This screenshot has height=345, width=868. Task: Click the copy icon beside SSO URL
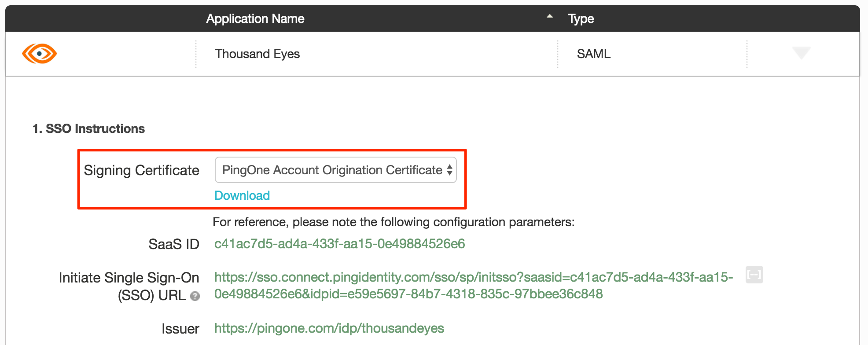[x=754, y=275]
